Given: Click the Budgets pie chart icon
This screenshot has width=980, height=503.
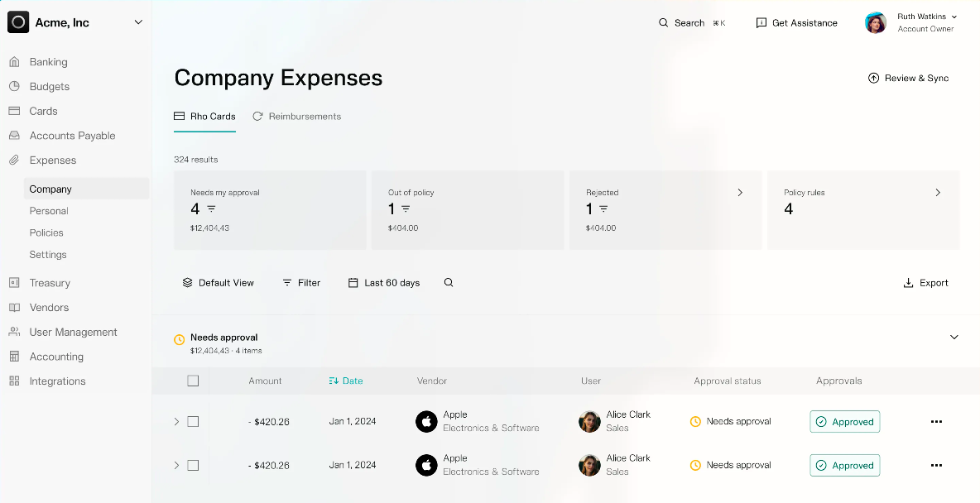Looking at the screenshot, I should [14, 86].
